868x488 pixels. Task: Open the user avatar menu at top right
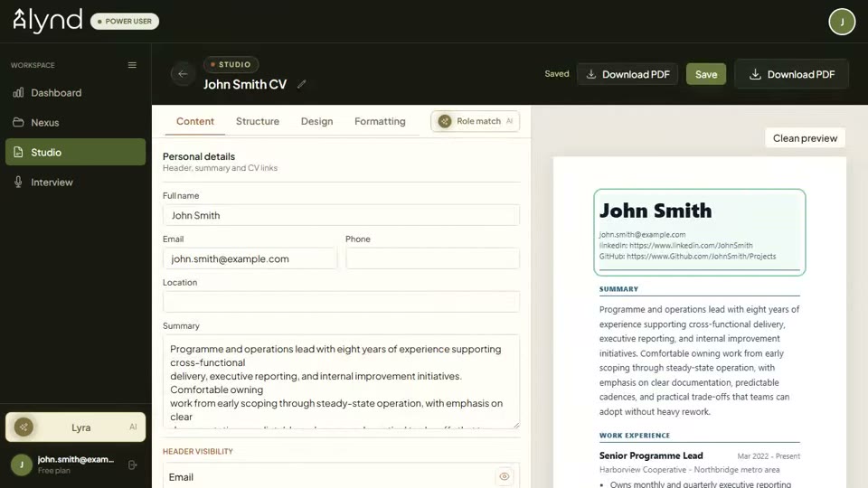tap(842, 22)
